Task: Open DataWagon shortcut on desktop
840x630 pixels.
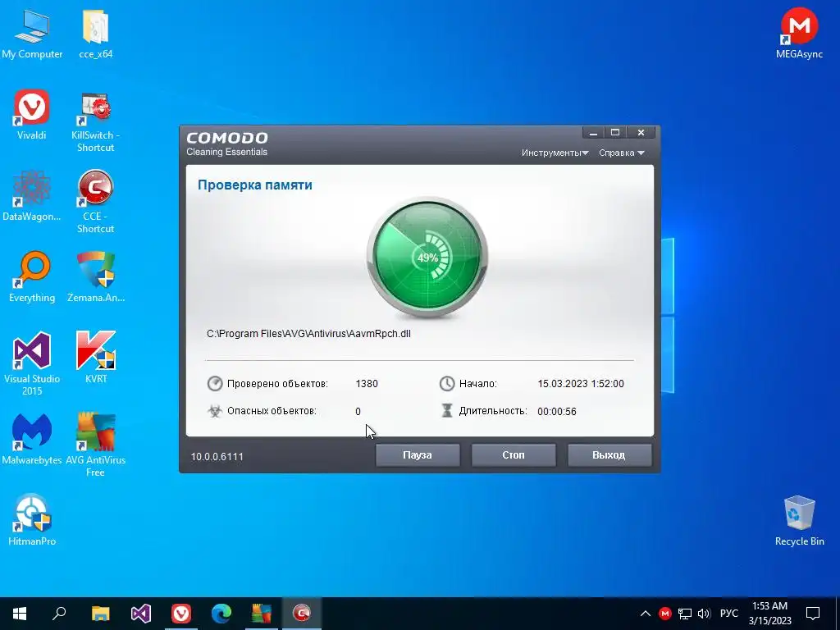Action: [32, 196]
